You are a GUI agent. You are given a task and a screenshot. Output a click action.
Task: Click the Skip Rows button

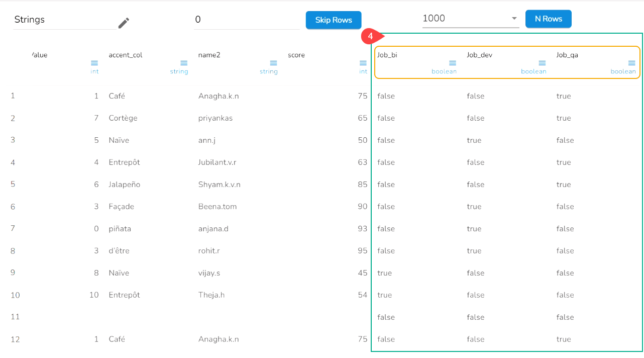pos(334,20)
